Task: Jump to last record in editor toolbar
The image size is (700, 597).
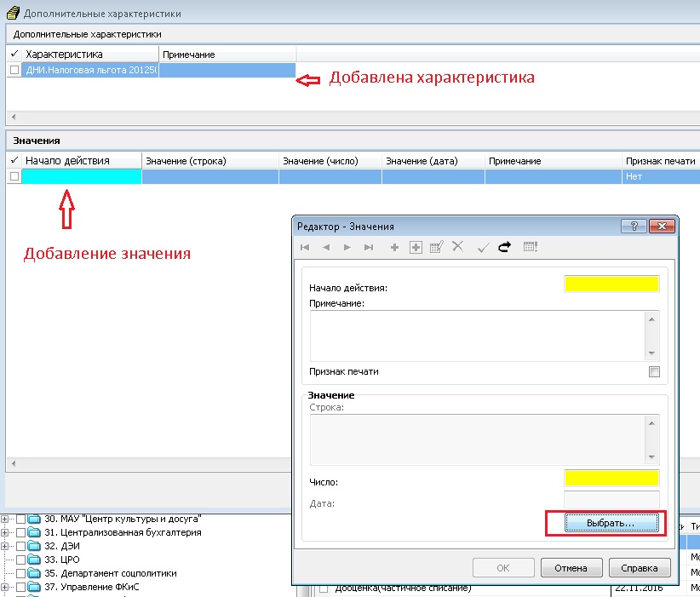Action: point(369,247)
